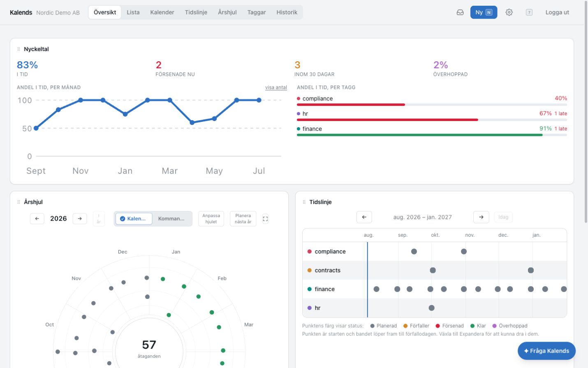Click the compliance timeline dot in November

pos(464,252)
